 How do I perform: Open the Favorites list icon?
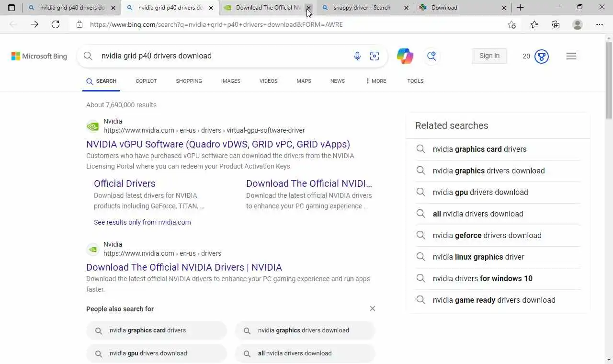534,24
